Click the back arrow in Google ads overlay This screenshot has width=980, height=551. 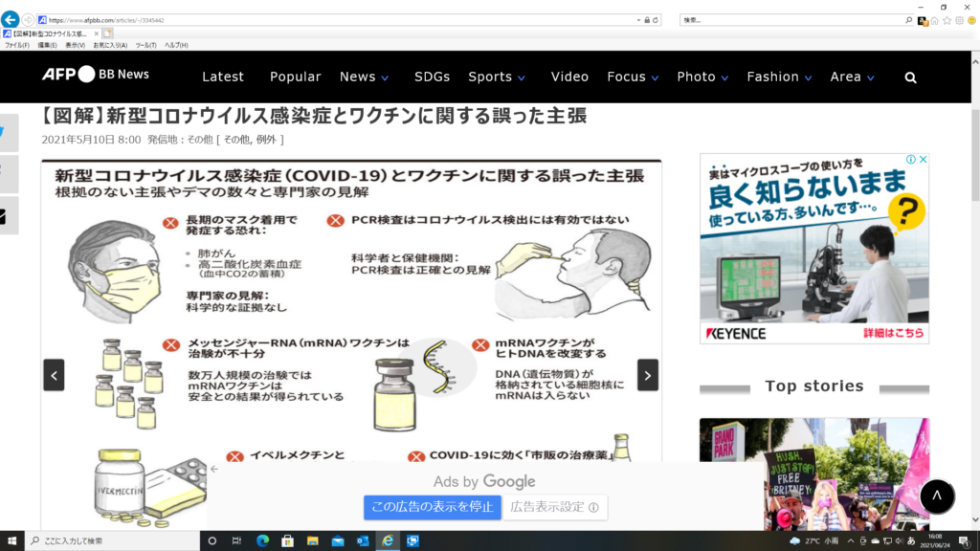[x=214, y=469]
